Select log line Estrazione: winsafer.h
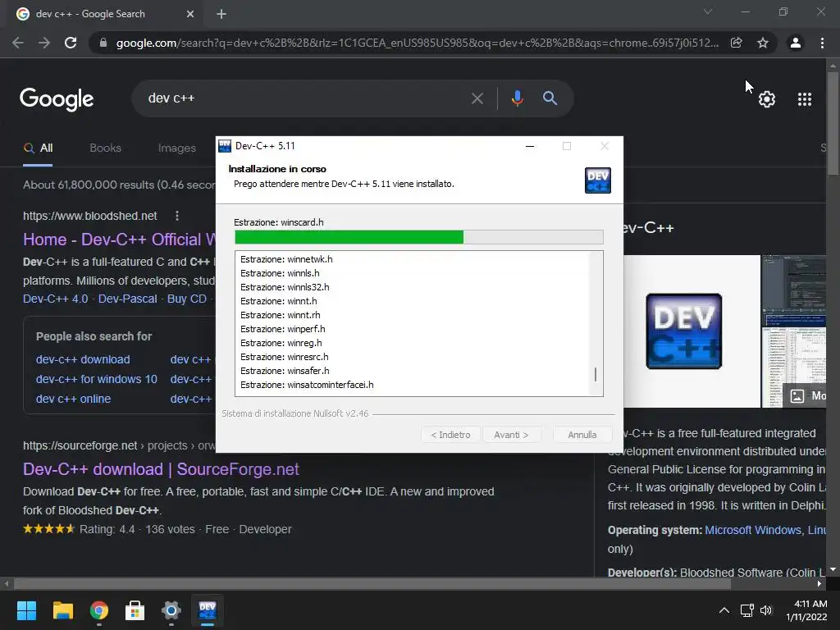The height and width of the screenshot is (630, 840). 285,371
